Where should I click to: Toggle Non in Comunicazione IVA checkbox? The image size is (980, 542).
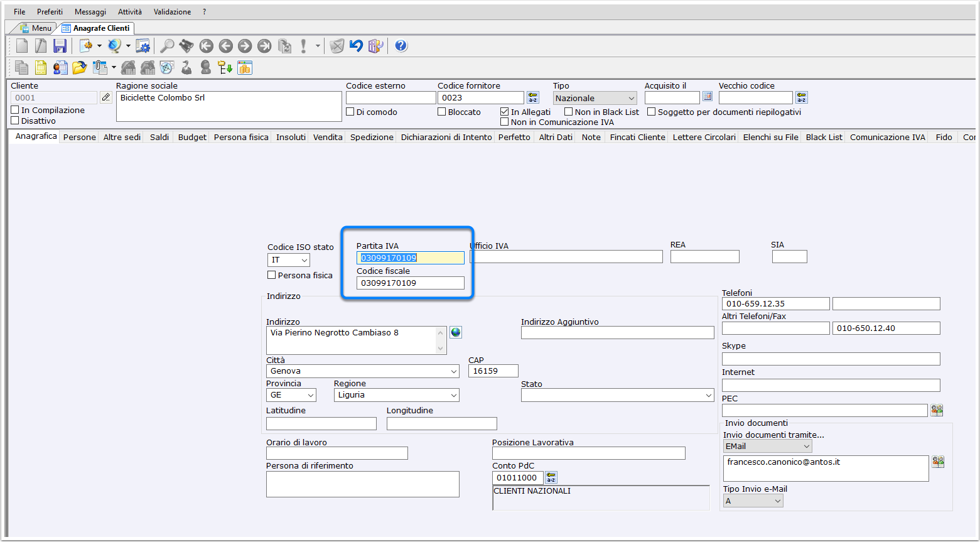click(505, 122)
